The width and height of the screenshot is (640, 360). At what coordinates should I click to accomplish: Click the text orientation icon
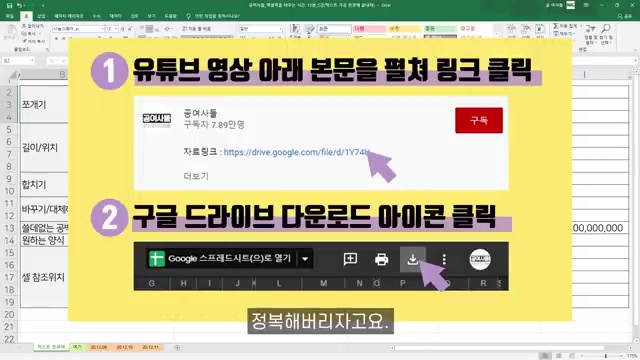point(167,29)
